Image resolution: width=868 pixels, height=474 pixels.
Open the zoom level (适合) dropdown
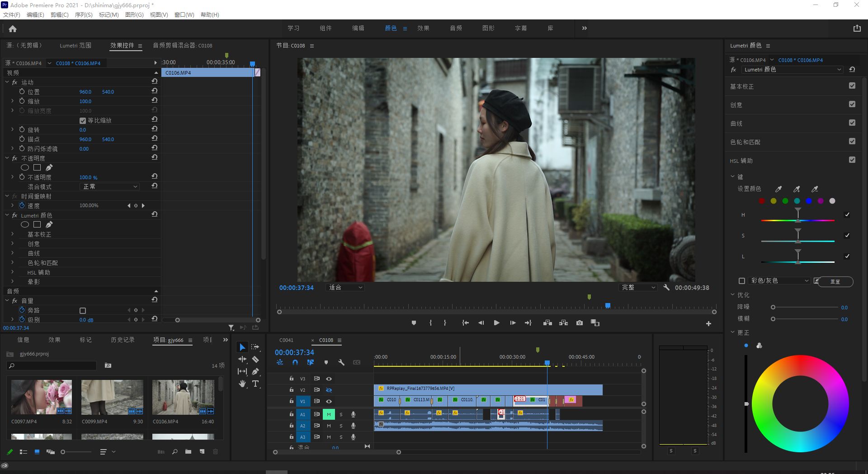[x=345, y=288]
